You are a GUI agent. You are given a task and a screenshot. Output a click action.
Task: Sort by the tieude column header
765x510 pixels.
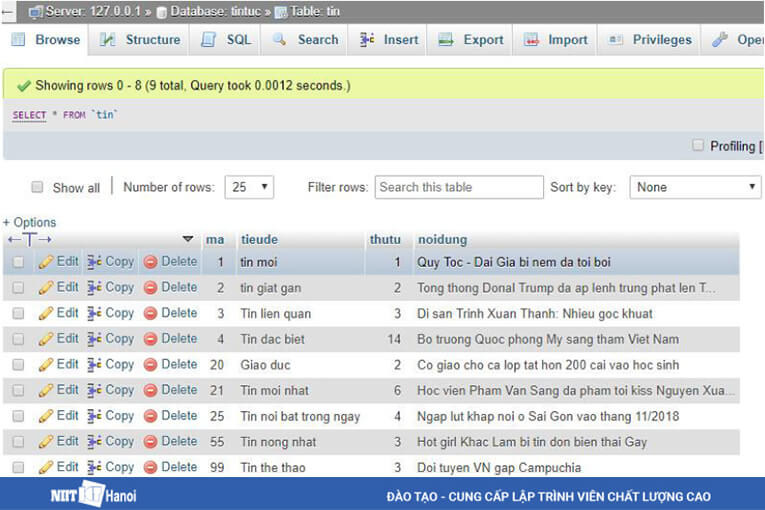(259, 240)
